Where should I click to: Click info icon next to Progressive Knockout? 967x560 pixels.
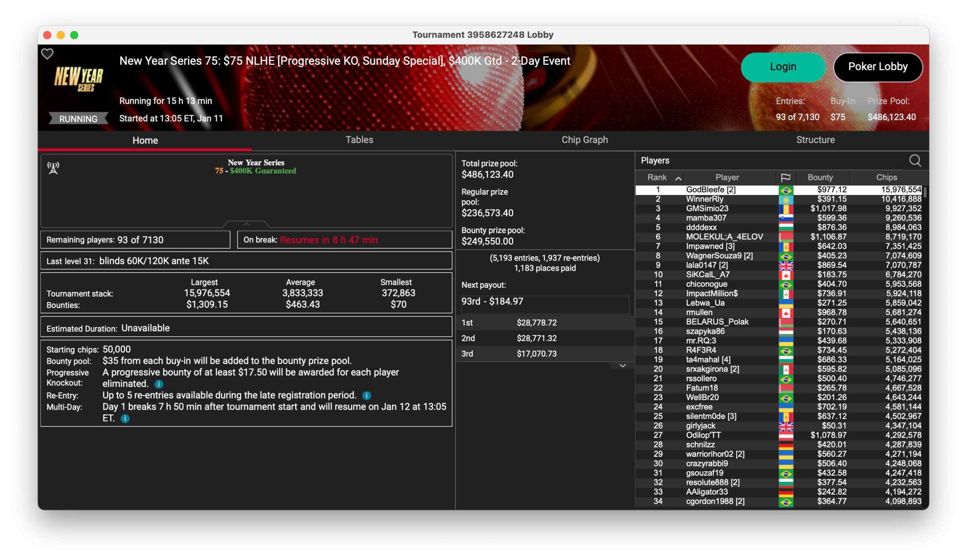click(159, 384)
